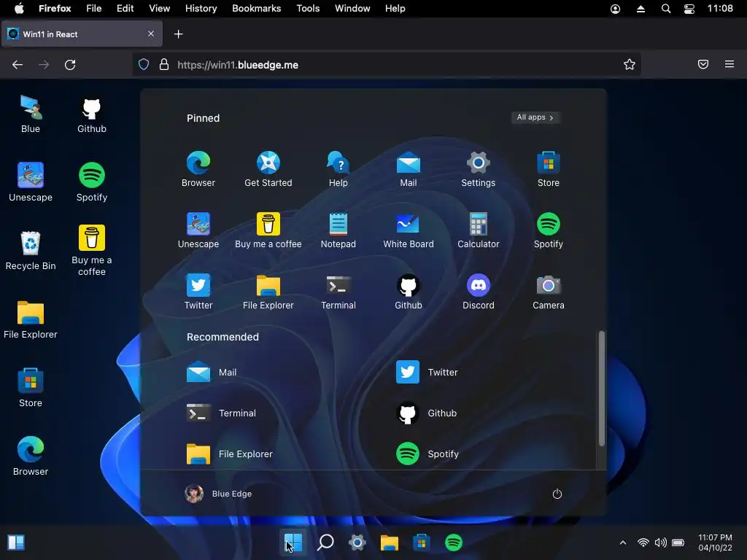Open Spotify from the taskbar
747x560 pixels.
click(454, 542)
